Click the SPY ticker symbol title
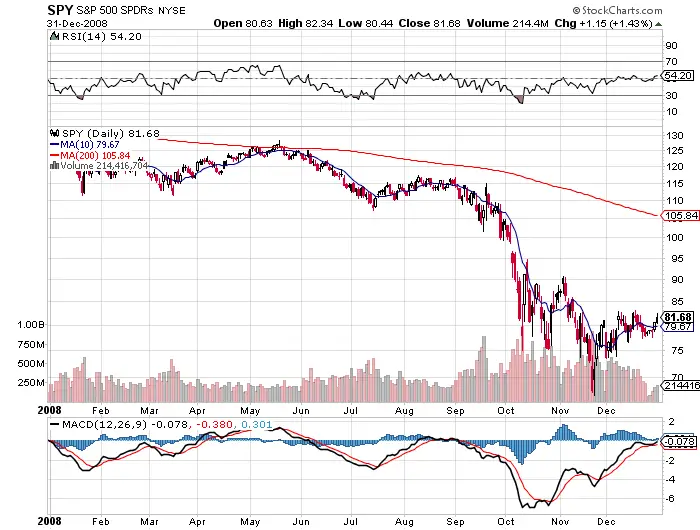 coord(60,10)
